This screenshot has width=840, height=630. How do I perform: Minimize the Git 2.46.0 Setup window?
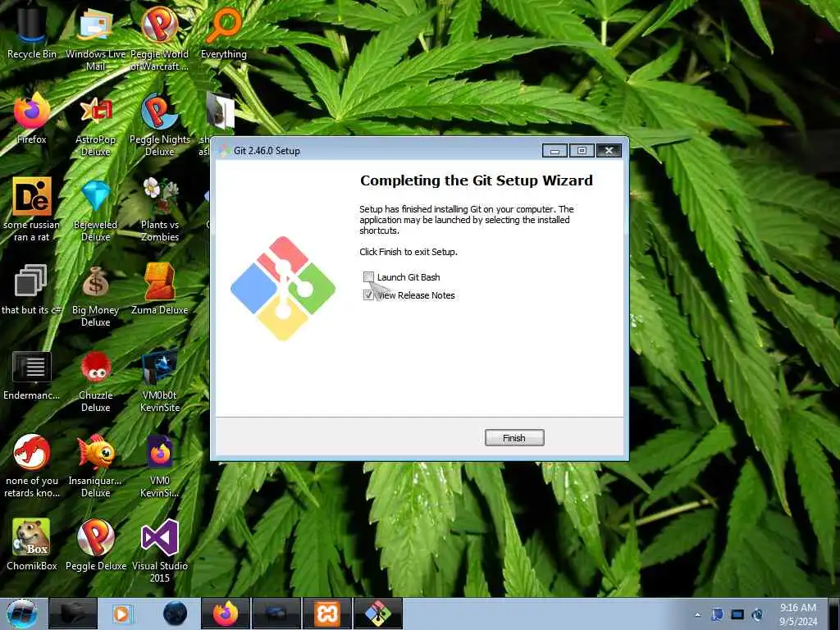coord(555,151)
